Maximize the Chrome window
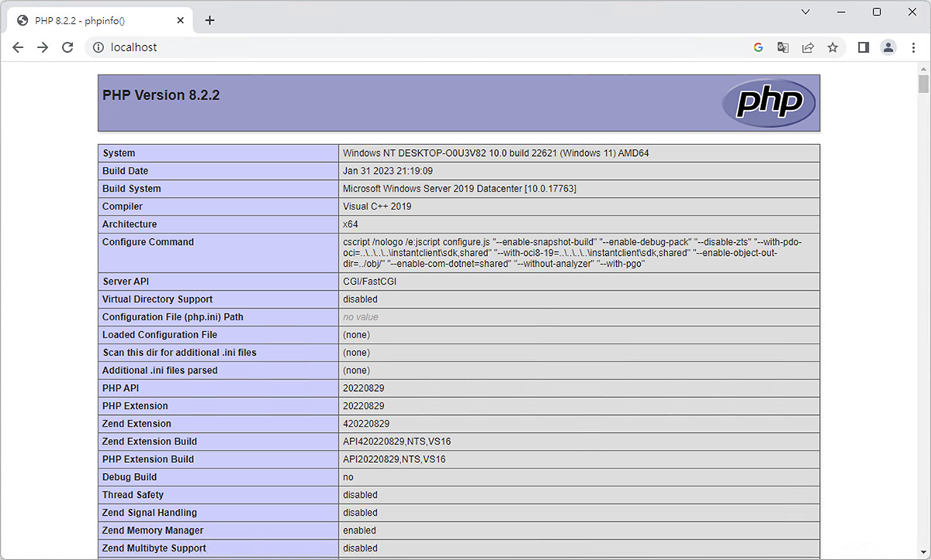 (877, 12)
